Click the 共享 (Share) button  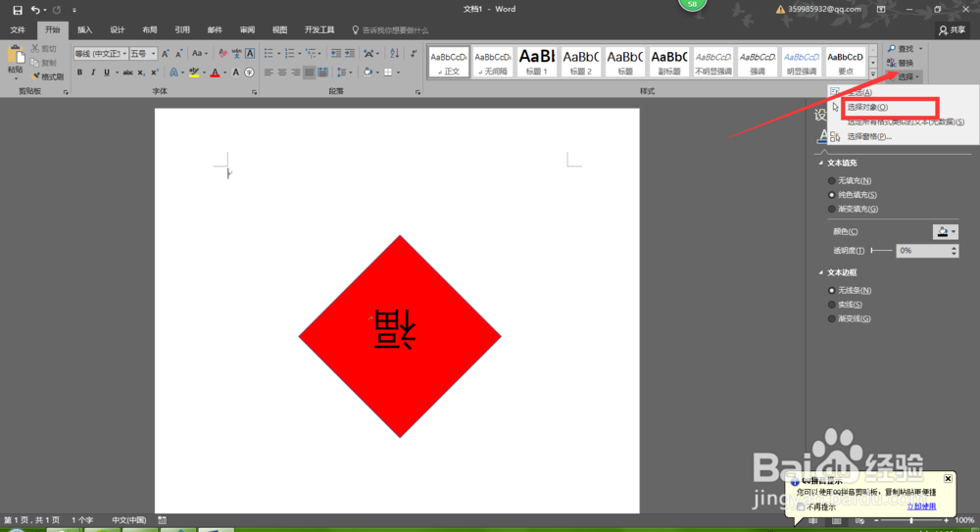pos(952,30)
